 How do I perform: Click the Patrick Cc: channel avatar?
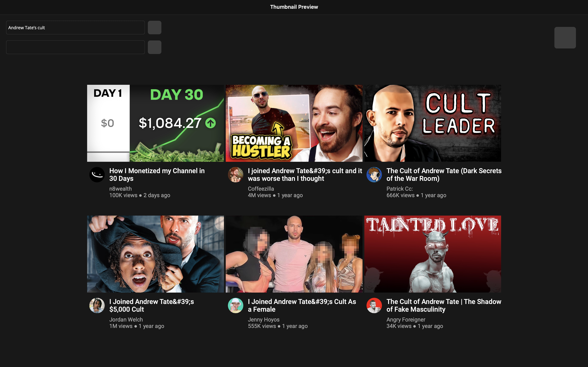click(374, 175)
